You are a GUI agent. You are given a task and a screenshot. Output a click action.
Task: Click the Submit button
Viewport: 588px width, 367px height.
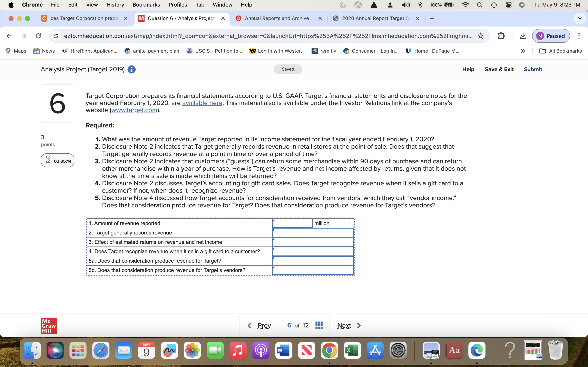click(533, 69)
